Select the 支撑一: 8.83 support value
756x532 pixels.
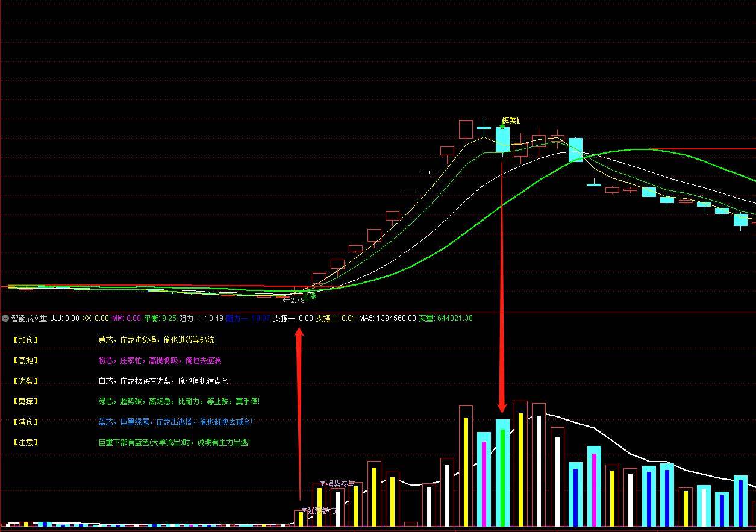click(x=293, y=318)
